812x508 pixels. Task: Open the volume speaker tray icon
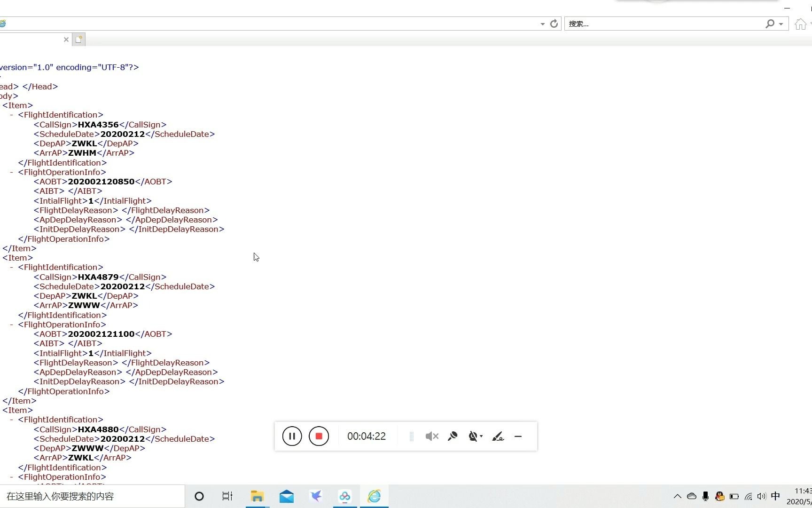click(761, 496)
